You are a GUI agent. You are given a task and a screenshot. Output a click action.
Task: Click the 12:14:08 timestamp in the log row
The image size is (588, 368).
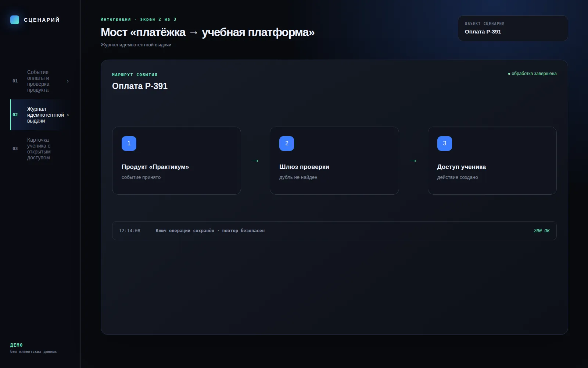coord(130,231)
